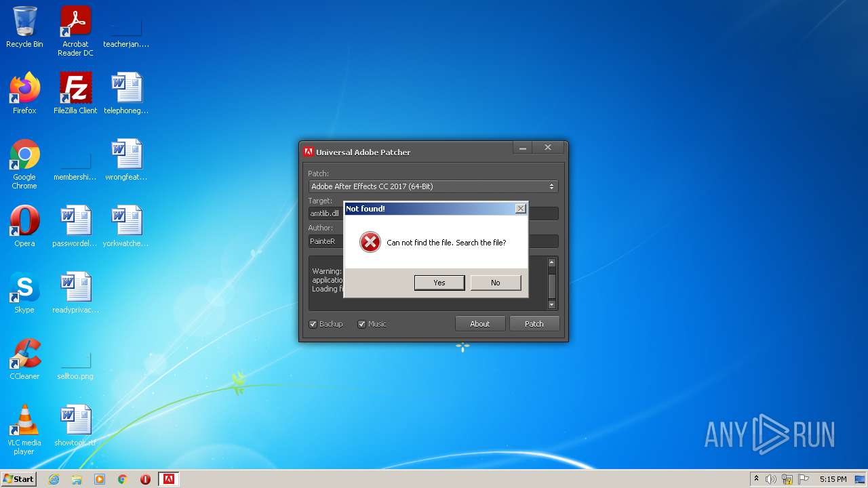Launch Acrobat Reader DC desktop shortcut

(x=75, y=31)
